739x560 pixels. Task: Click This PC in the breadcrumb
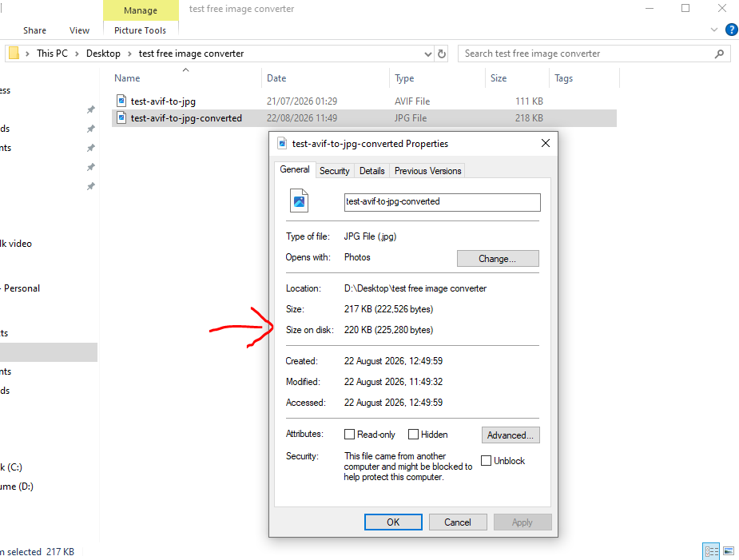[52, 54]
